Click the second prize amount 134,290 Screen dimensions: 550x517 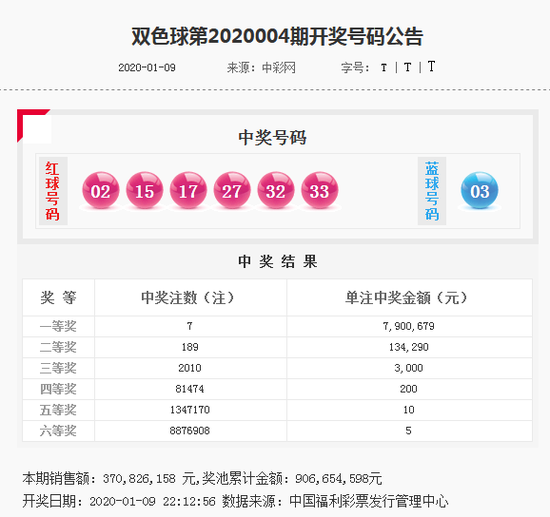(409, 347)
